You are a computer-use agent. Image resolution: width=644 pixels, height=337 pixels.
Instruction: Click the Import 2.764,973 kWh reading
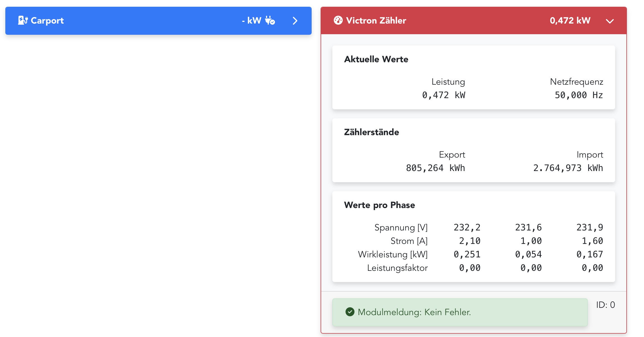(568, 168)
